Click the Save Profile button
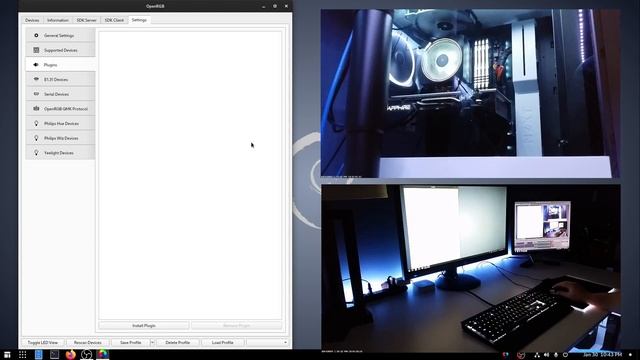640x360 pixels. click(x=131, y=342)
